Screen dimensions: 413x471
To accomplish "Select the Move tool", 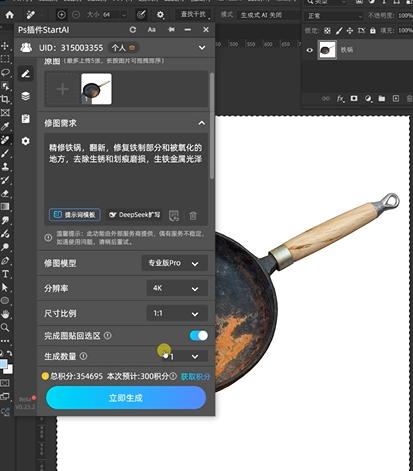I will (5, 46).
